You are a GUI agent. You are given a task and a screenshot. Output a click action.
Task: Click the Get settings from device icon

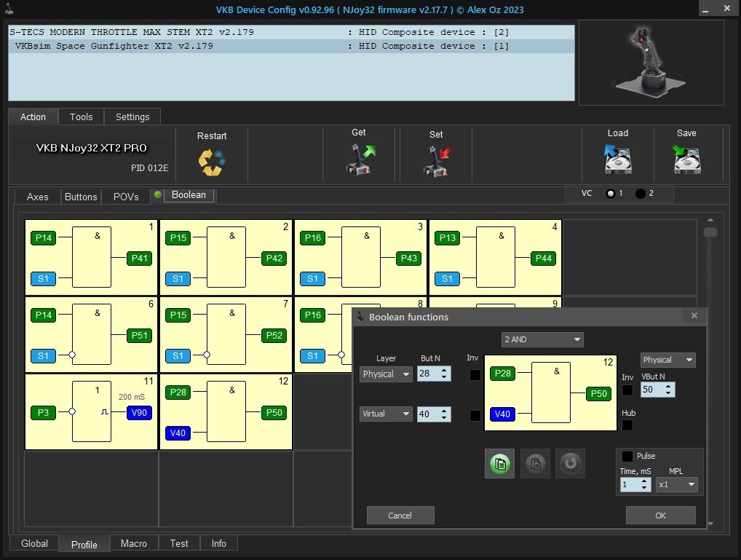(x=360, y=159)
